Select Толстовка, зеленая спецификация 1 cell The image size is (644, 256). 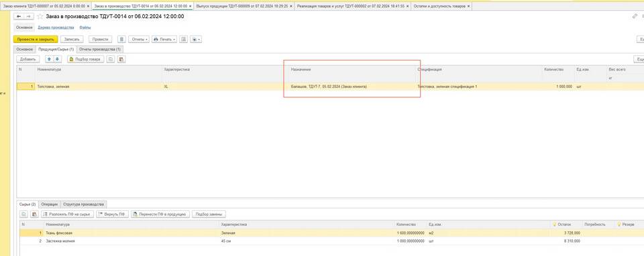tap(478, 87)
